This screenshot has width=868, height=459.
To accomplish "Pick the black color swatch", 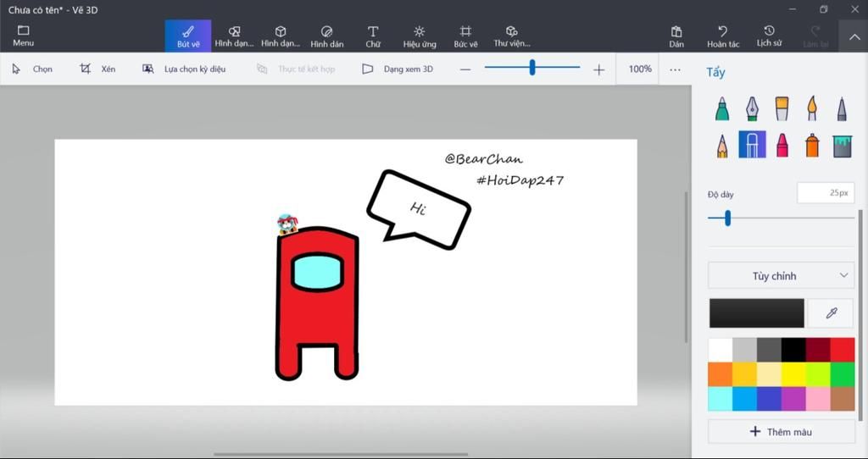I will click(793, 350).
